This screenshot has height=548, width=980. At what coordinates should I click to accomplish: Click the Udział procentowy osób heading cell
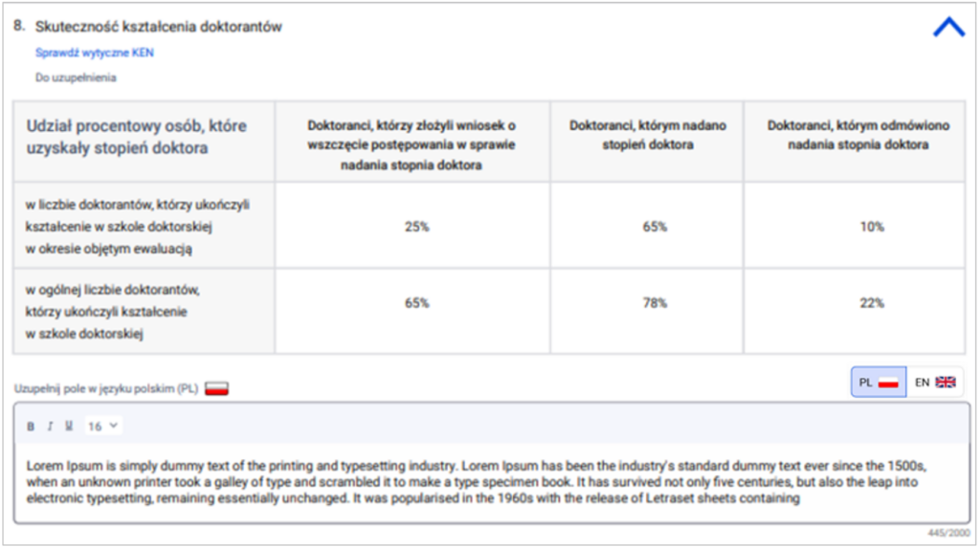(144, 142)
